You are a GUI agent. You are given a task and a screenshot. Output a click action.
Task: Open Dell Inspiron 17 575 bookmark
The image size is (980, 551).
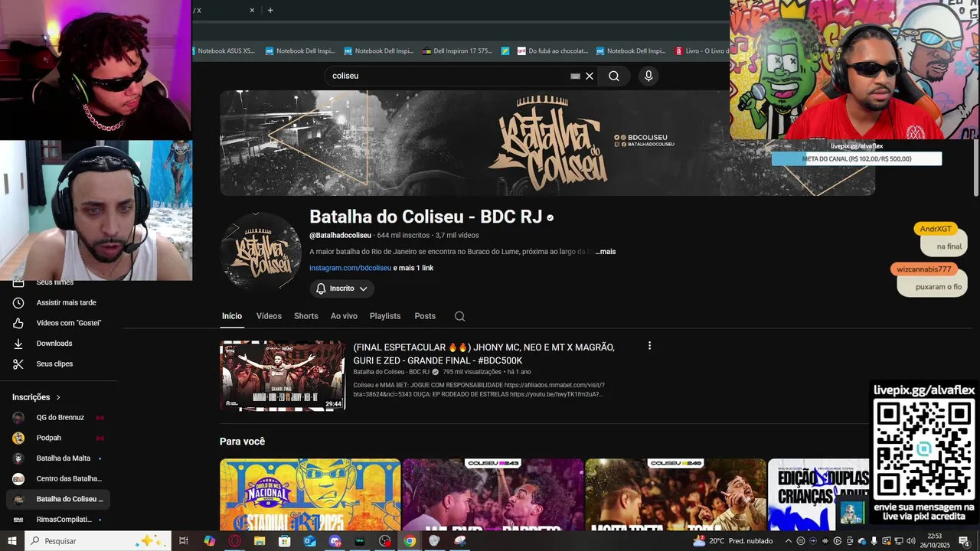[x=457, y=51]
